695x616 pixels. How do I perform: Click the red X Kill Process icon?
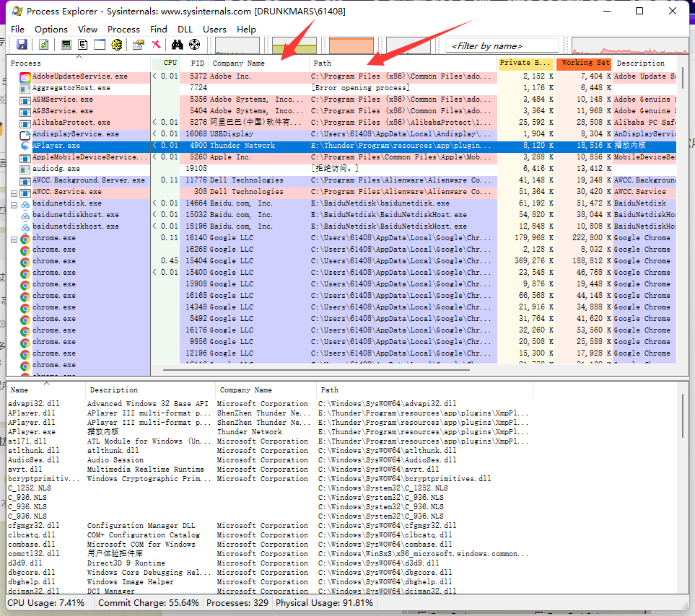156,45
